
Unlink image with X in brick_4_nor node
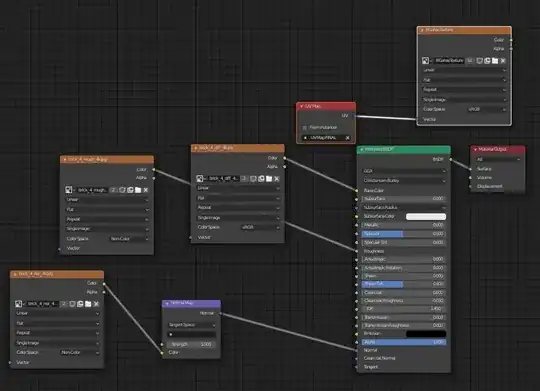(96, 304)
